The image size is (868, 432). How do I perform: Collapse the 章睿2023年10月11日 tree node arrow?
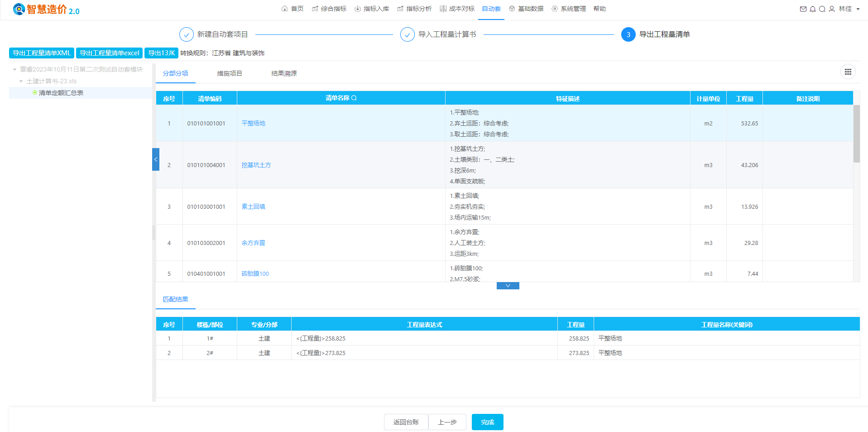14,69
